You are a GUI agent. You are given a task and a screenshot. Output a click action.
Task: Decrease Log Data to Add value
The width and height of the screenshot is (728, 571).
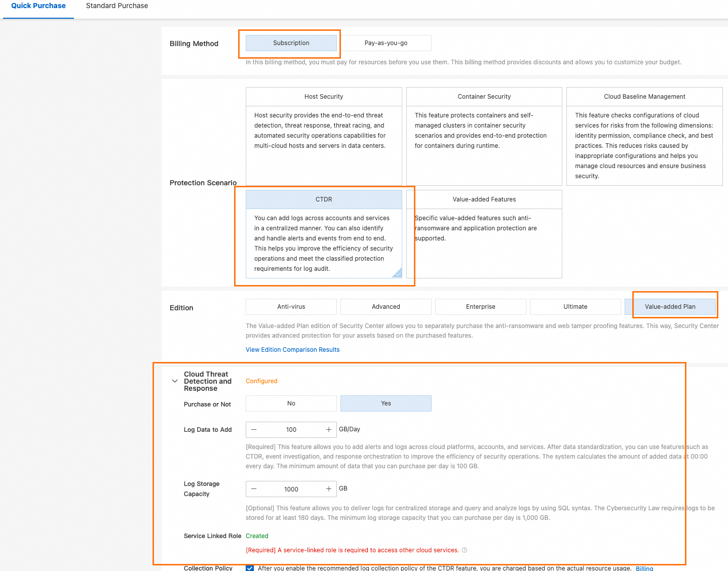[x=254, y=430]
